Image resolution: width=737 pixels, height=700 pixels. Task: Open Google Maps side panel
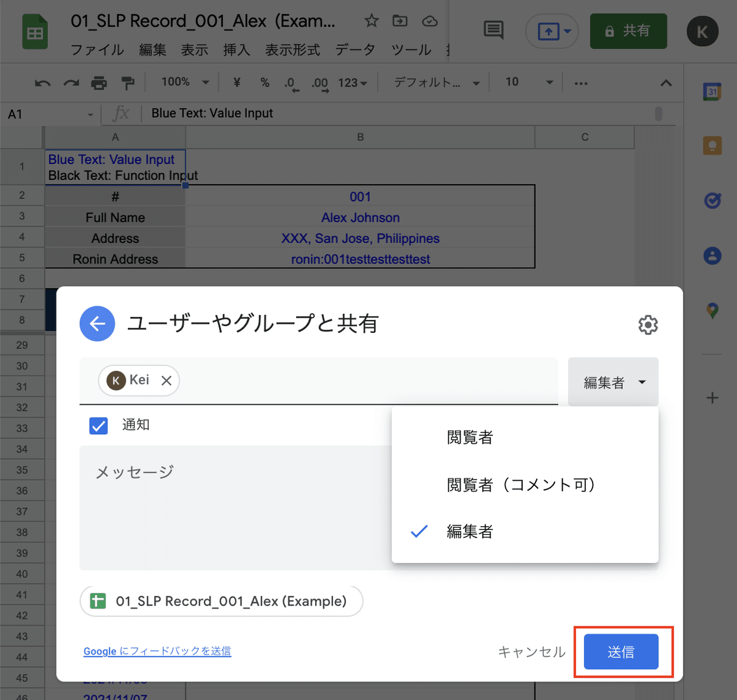tap(712, 310)
